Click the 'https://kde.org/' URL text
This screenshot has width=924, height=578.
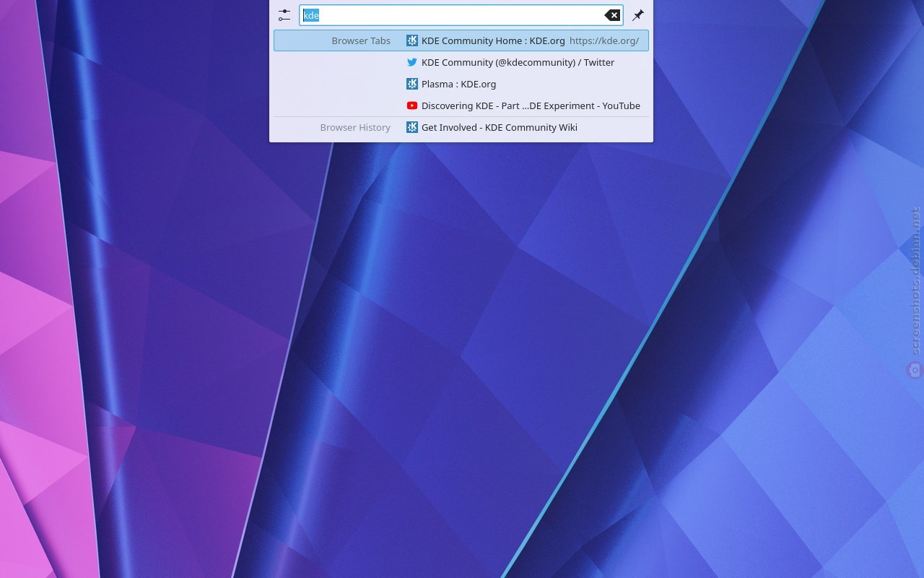coord(604,40)
